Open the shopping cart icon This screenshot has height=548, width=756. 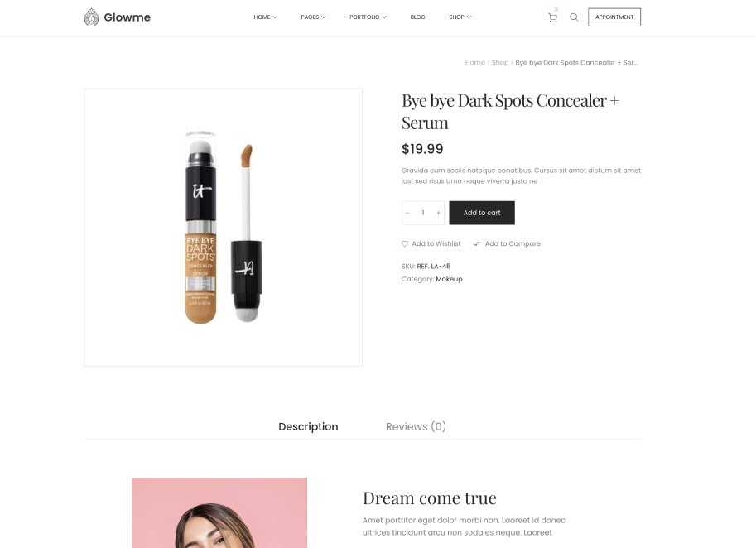[x=552, y=17]
